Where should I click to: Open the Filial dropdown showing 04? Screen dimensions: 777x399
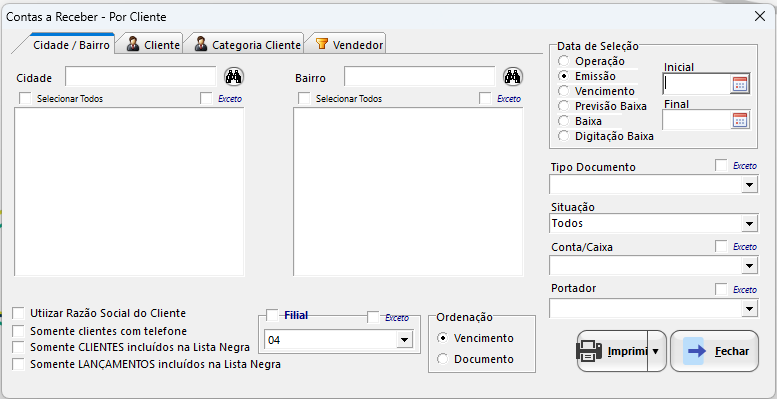404,340
